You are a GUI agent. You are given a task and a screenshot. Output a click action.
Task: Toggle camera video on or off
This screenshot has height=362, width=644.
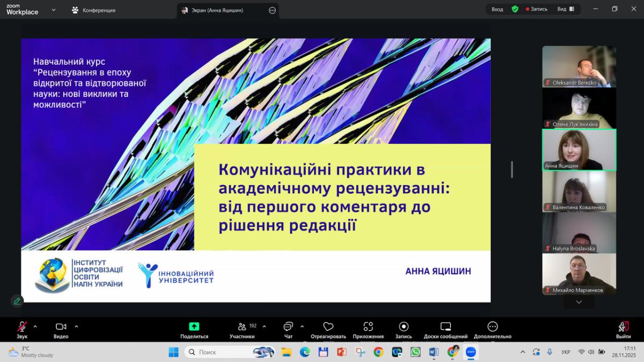coord(61,327)
